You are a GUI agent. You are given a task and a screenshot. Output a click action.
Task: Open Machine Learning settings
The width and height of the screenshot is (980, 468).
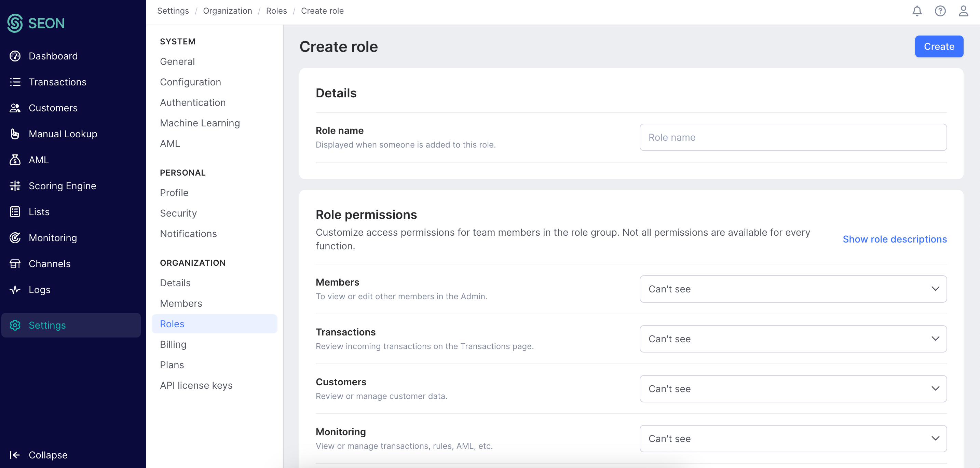200,123
